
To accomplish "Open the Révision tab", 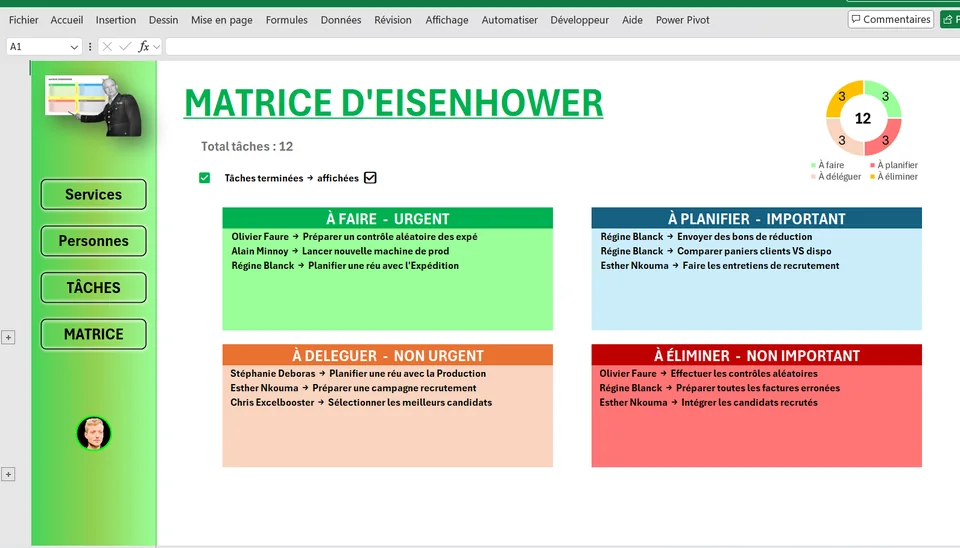I will [x=393, y=20].
